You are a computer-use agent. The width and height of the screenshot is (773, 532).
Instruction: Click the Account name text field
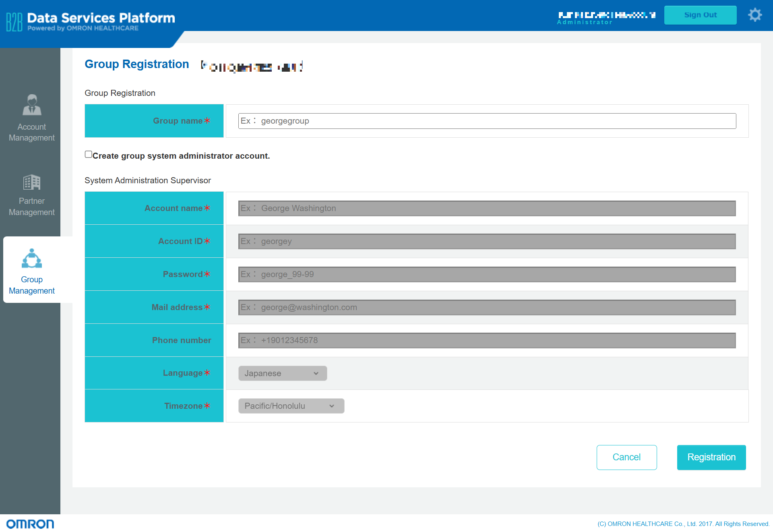[x=487, y=208]
